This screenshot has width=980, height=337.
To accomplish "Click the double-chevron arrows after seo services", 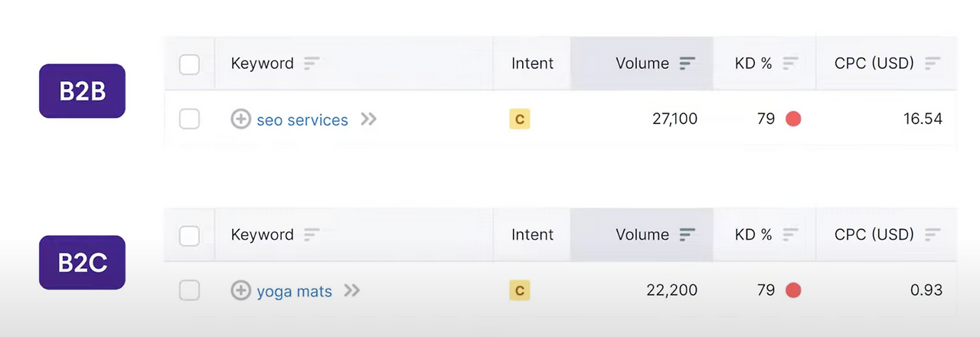I will [x=368, y=119].
